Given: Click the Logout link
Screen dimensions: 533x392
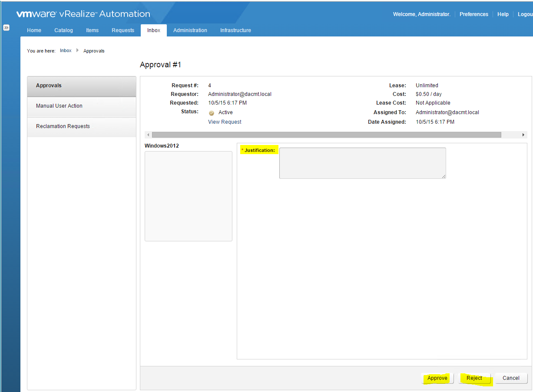Looking at the screenshot, I should click(x=525, y=14).
